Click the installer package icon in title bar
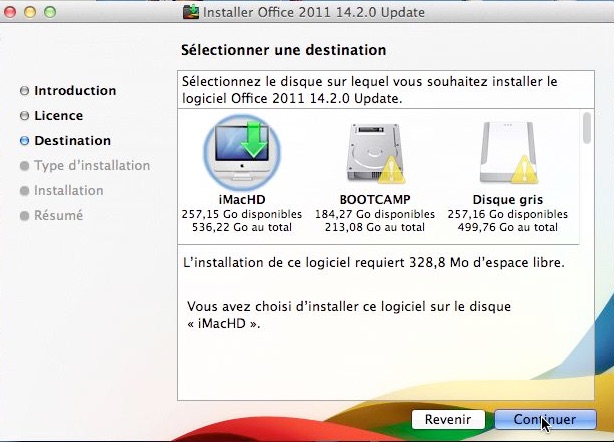 (191, 12)
